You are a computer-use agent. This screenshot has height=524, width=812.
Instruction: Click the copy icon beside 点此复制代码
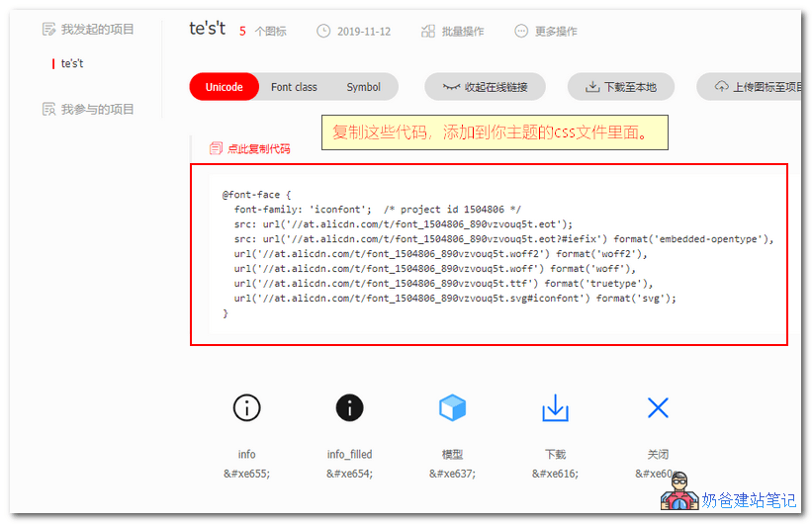point(216,148)
